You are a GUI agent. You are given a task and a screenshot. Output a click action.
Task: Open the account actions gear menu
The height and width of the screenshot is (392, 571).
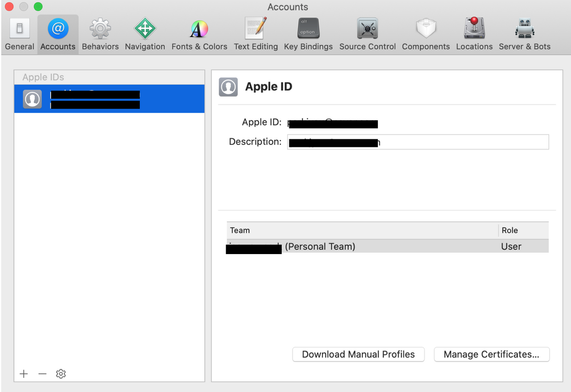[60, 374]
